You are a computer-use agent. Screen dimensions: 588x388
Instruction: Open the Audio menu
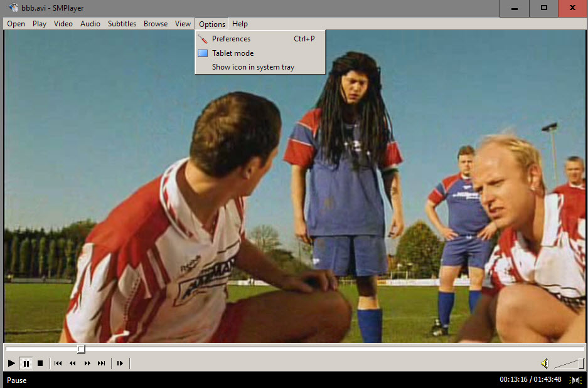(90, 24)
